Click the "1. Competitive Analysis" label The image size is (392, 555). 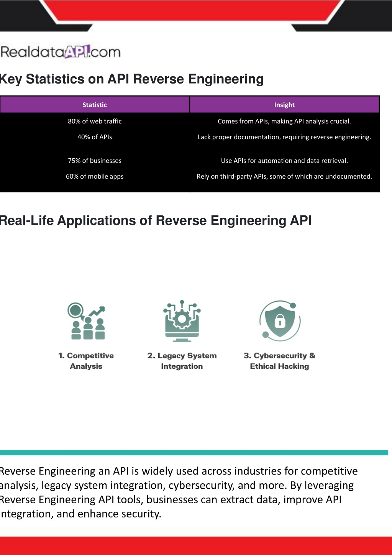point(86,361)
